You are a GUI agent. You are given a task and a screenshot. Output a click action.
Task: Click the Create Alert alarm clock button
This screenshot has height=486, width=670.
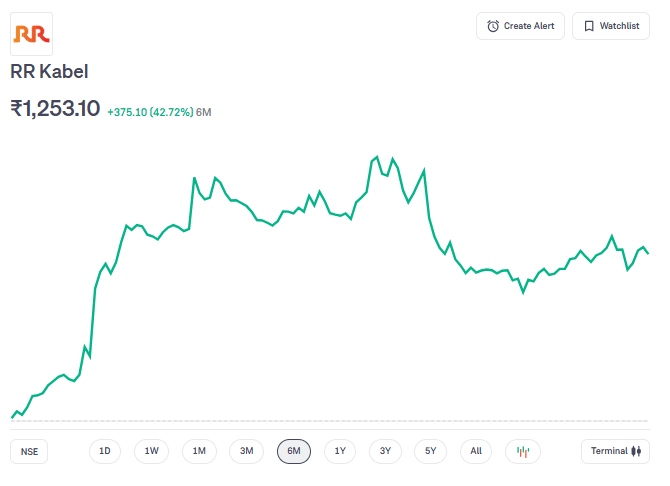(521, 26)
